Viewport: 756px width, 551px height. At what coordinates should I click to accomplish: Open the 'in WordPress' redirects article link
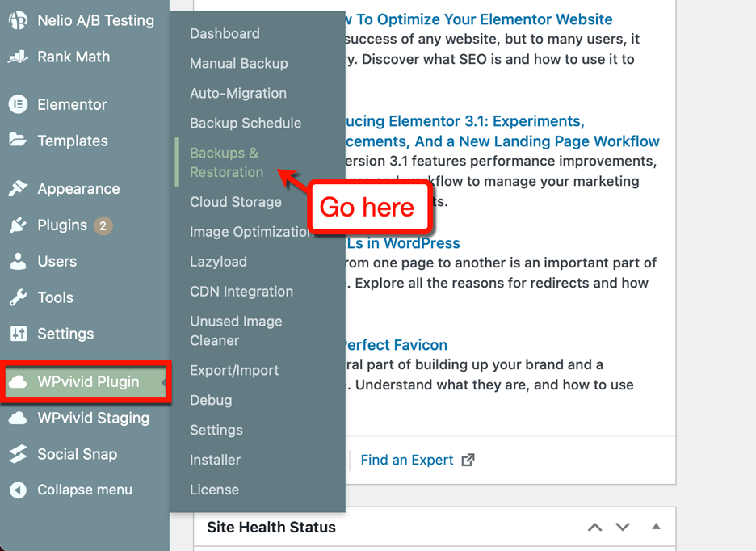click(x=403, y=242)
